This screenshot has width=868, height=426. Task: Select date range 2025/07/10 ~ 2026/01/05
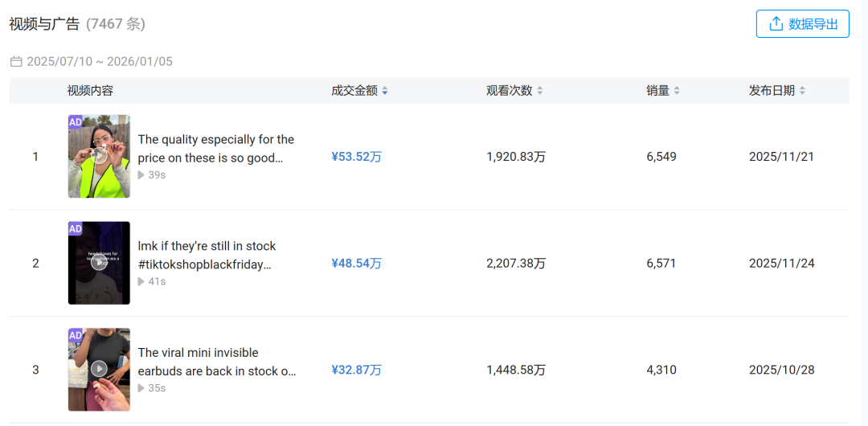point(100,62)
